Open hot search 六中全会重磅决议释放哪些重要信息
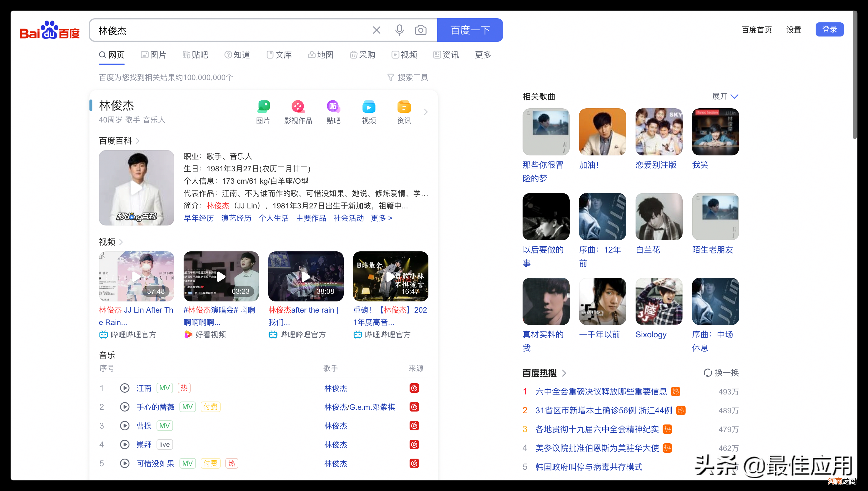Screen dimensions: 868x491 tap(601, 392)
